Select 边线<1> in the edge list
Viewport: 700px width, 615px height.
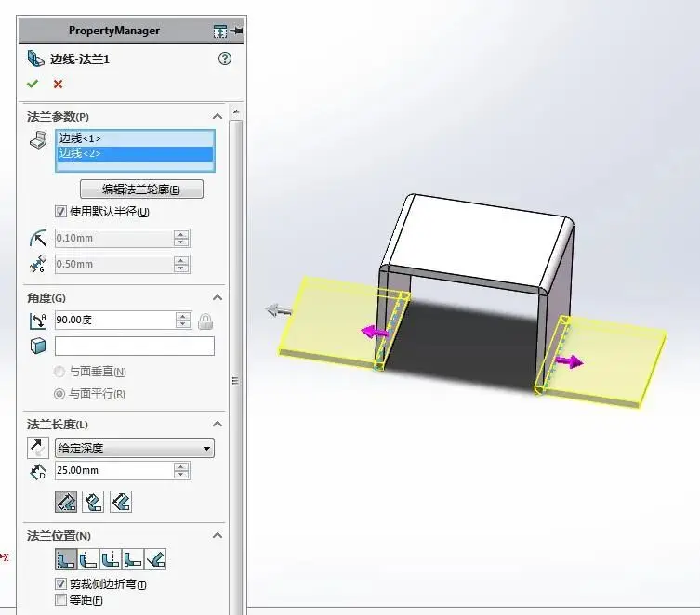(135, 138)
